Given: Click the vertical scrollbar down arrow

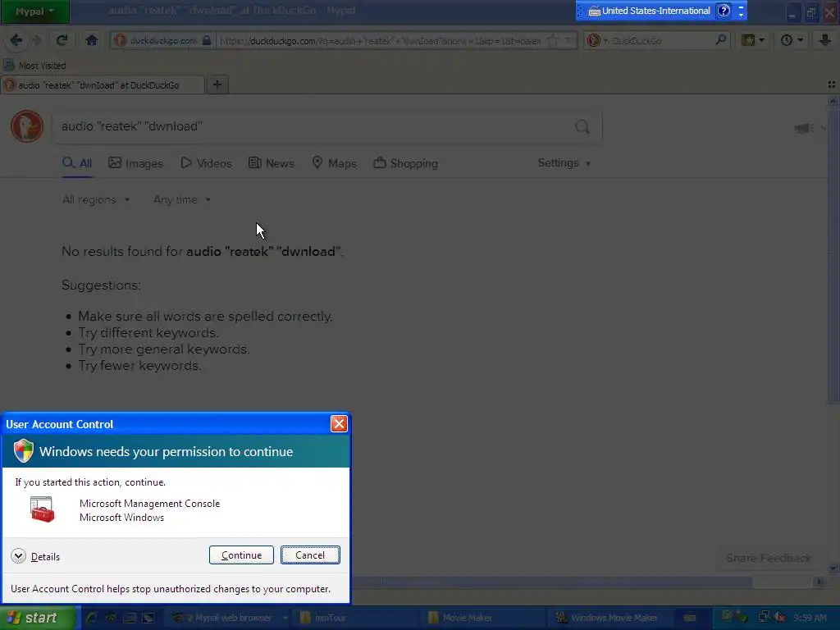Looking at the screenshot, I should [833, 568].
